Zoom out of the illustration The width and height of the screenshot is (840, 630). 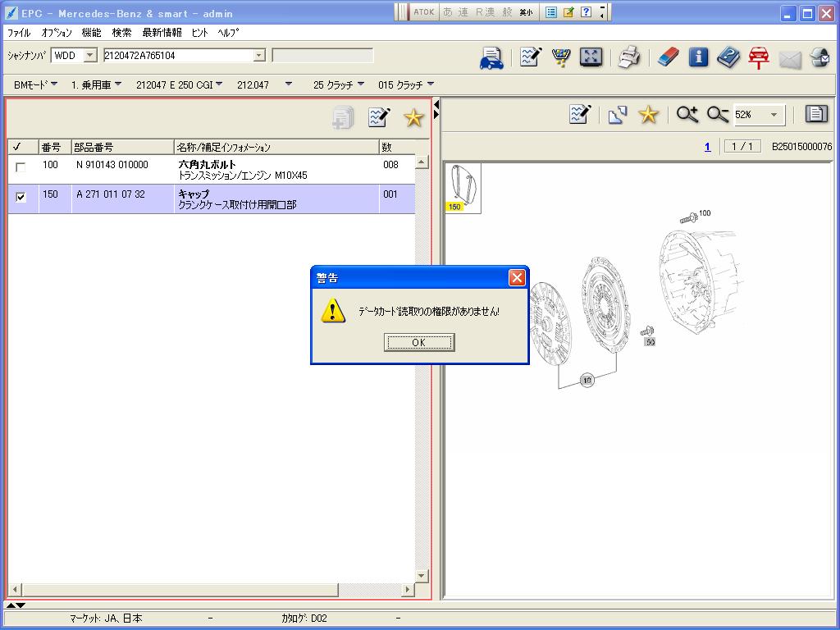(718, 114)
